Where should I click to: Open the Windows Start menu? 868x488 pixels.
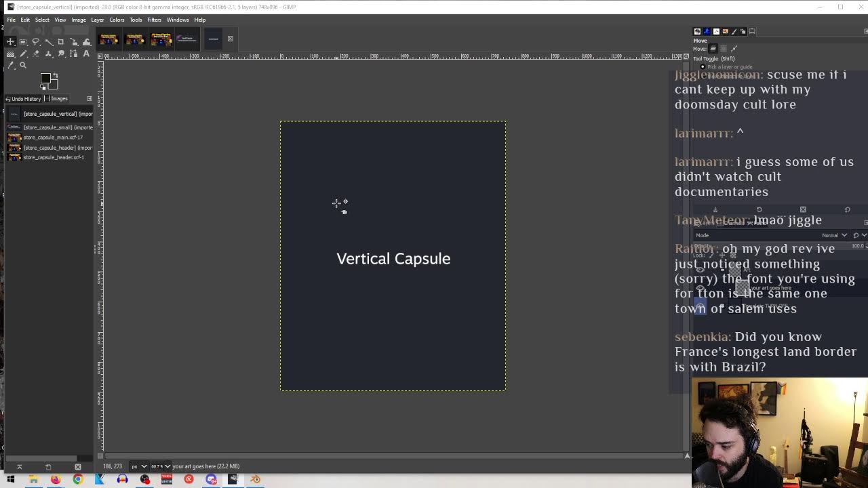[11, 479]
